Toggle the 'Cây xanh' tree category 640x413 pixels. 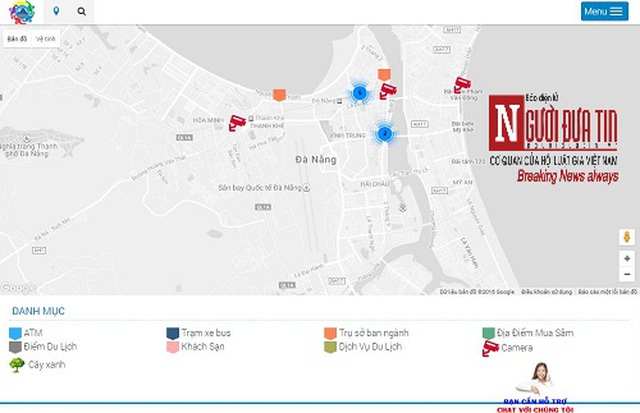point(33,365)
